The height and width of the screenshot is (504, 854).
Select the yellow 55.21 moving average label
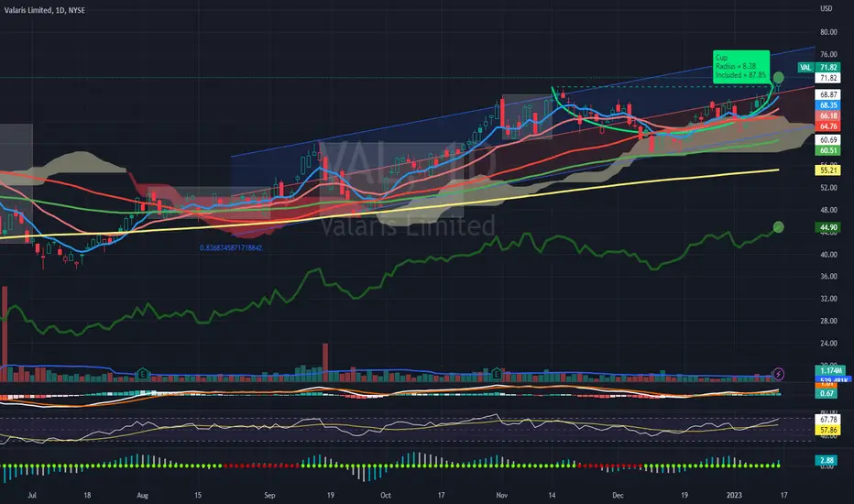coord(828,170)
